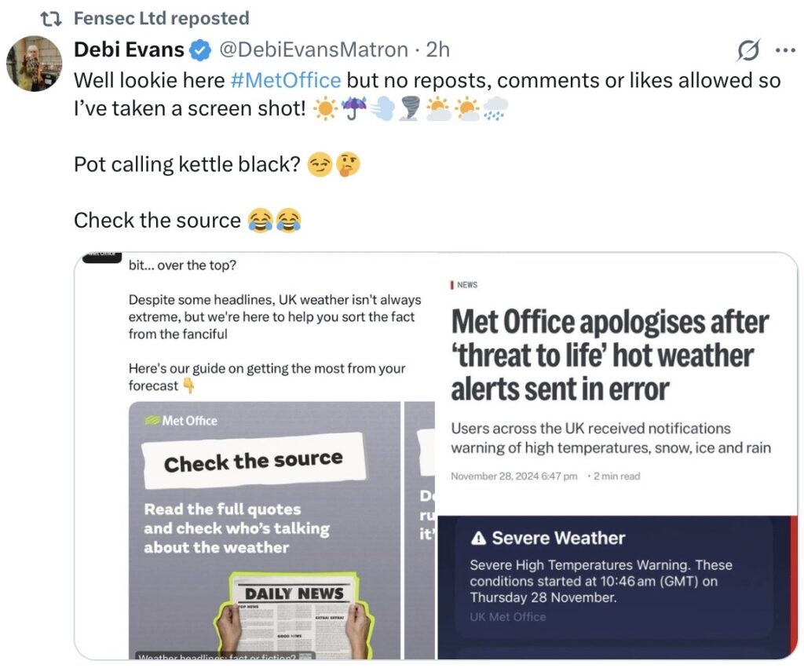Click Debi Evans's profile avatar
This screenshot has width=804, height=672.
[x=34, y=63]
